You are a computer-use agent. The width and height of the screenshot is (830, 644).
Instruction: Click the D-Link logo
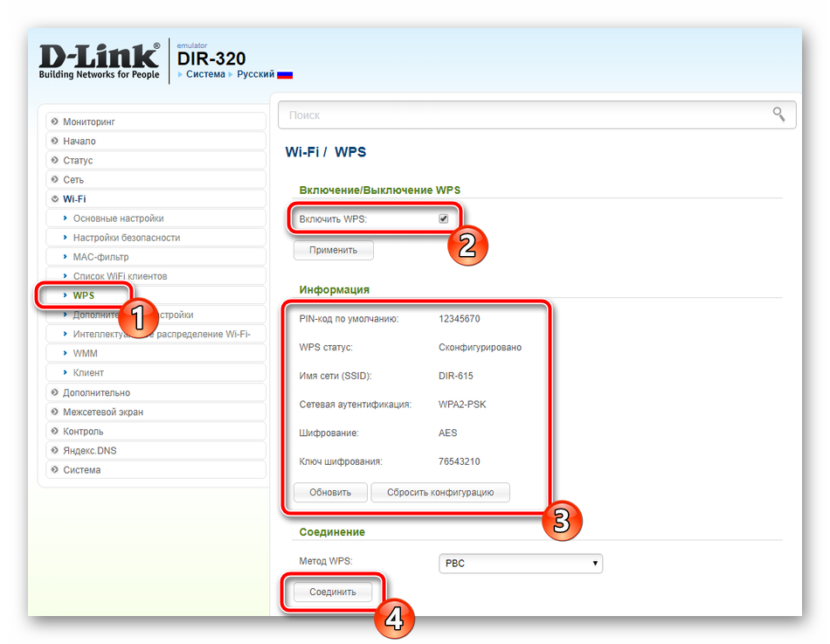(99, 61)
